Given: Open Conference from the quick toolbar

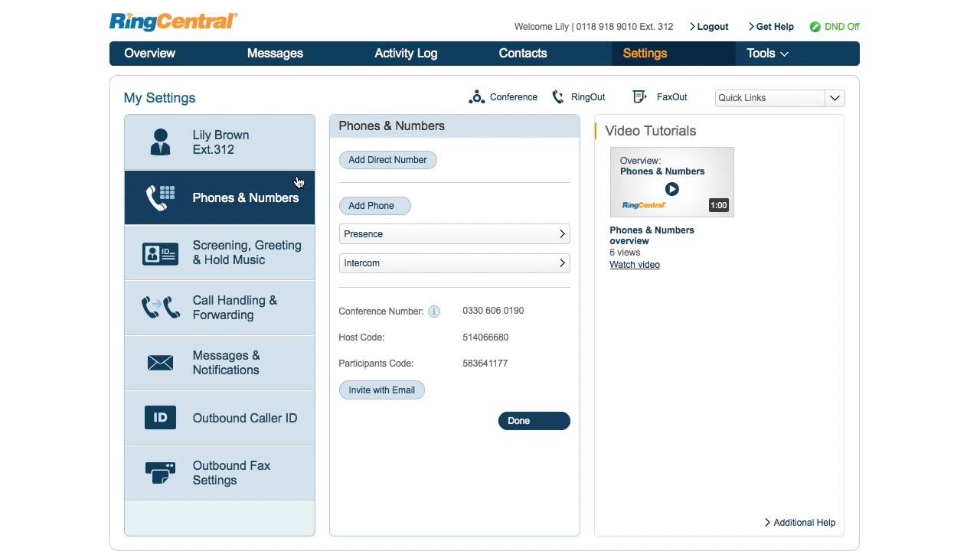Looking at the screenshot, I should point(502,97).
